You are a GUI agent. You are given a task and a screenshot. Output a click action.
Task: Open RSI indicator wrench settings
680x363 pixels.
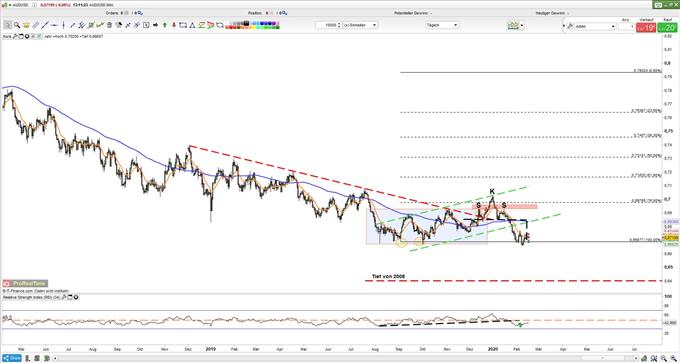64,298
